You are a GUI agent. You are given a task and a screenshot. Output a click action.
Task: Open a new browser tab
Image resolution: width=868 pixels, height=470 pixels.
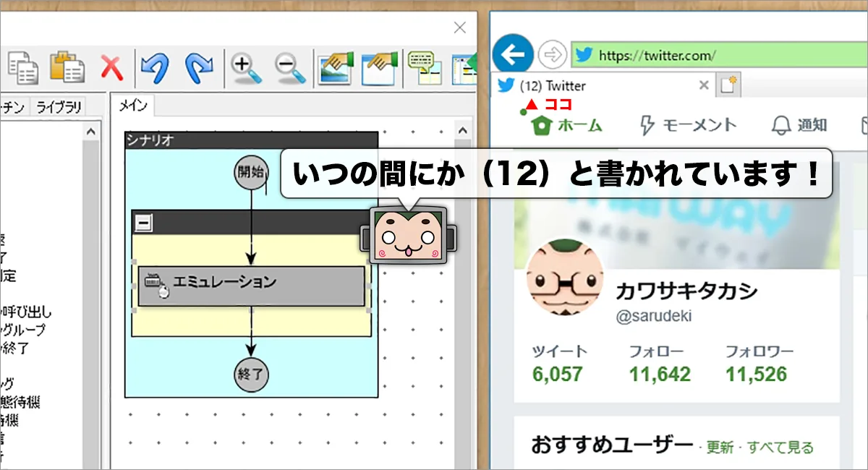tap(729, 85)
